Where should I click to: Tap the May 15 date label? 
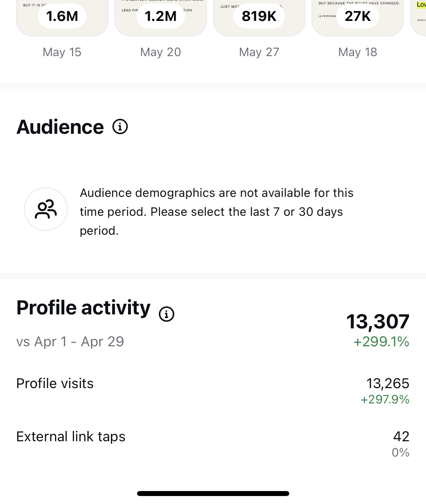[x=62, y=52]
